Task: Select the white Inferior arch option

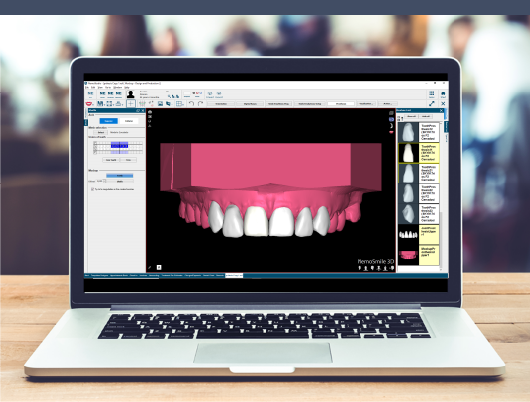Action: click(x=129, y=121)
